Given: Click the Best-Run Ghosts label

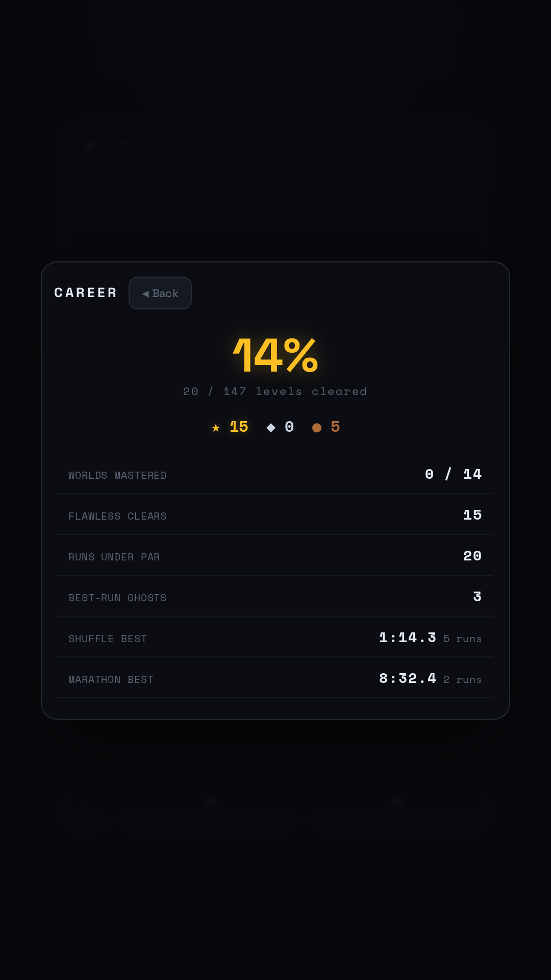Looking at the screenshot, I should (117, 598).
